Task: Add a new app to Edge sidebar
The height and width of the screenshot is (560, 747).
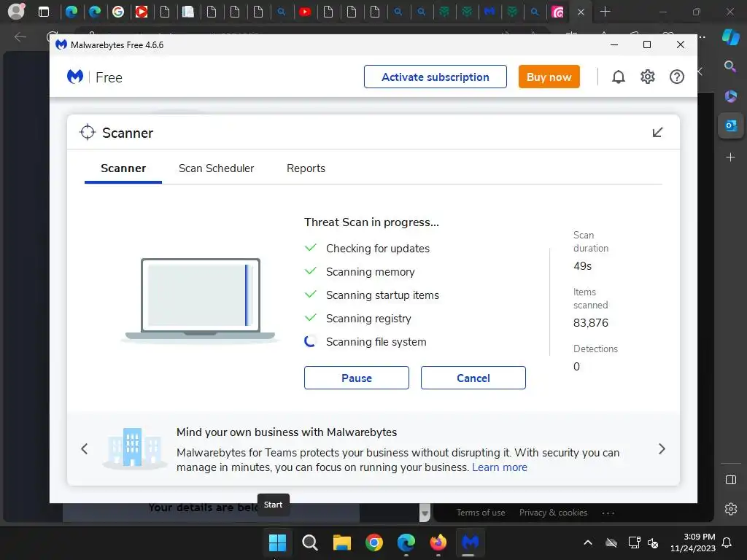Action: pos(730,157)
